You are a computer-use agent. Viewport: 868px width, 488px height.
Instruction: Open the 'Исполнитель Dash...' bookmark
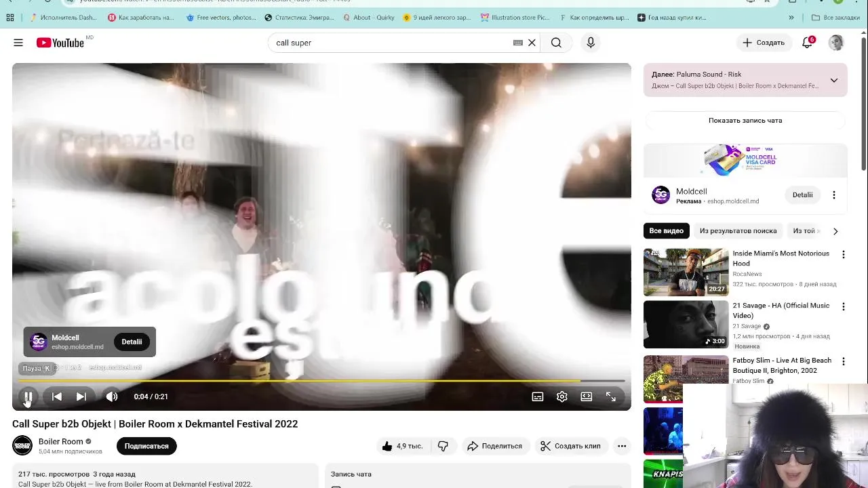pos(64,18)
